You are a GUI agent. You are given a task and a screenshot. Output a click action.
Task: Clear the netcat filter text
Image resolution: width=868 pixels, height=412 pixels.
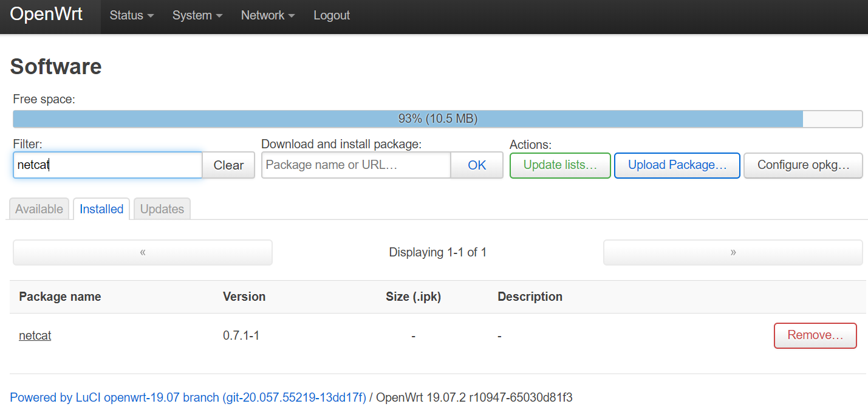pos(228,165)
